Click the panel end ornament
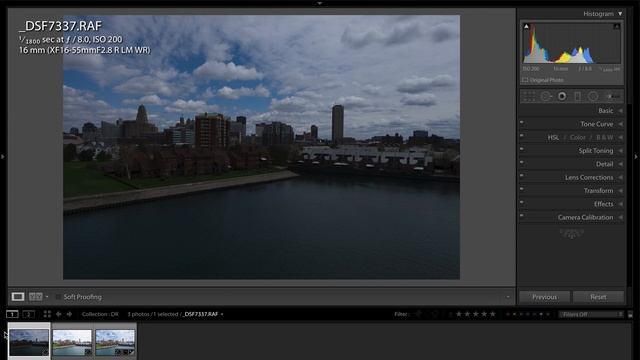This screenshot has height=360, width=640. point(571,233)
